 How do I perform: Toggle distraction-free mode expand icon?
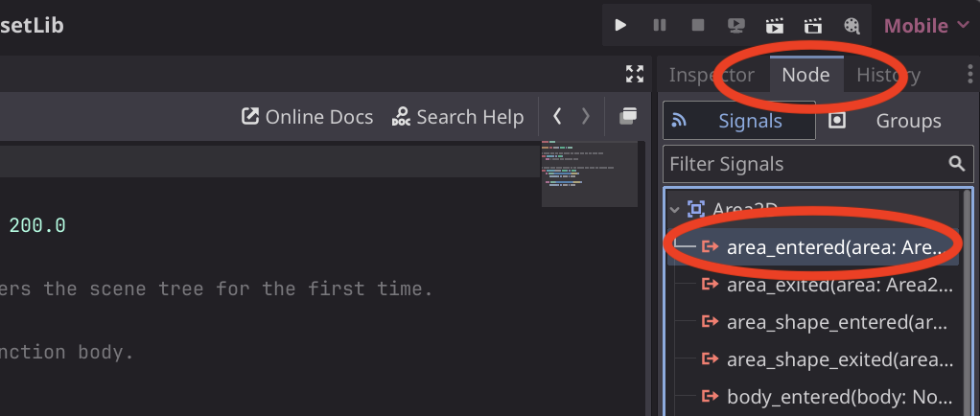[634, 74]
